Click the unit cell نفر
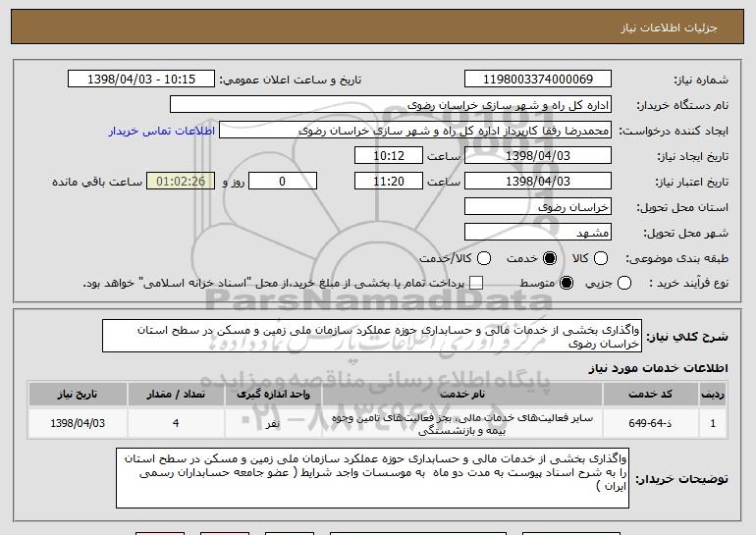Image resolution: width=756 pixels, height=535 pixels. click(273, 423)
